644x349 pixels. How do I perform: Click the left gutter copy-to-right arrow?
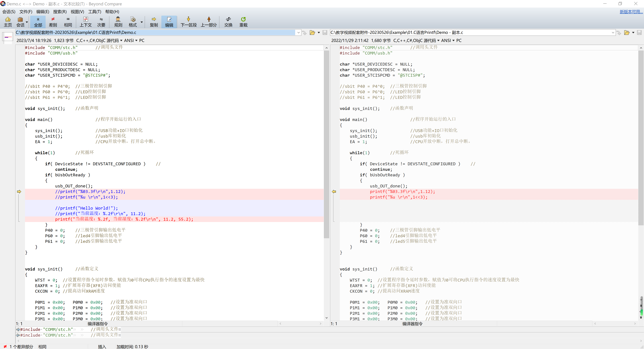tap(19, 192)
